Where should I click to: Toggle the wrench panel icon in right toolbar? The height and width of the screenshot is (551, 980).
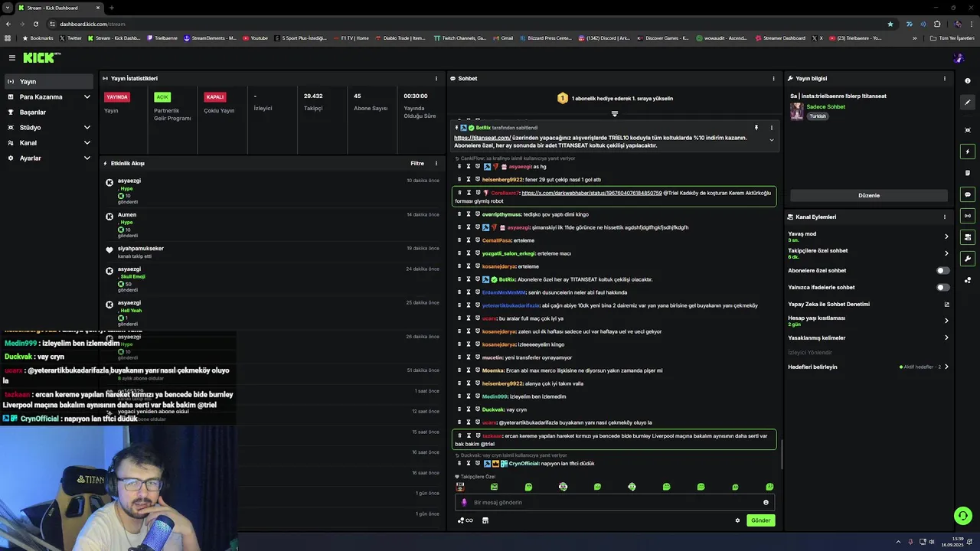(x=968, y=259)
